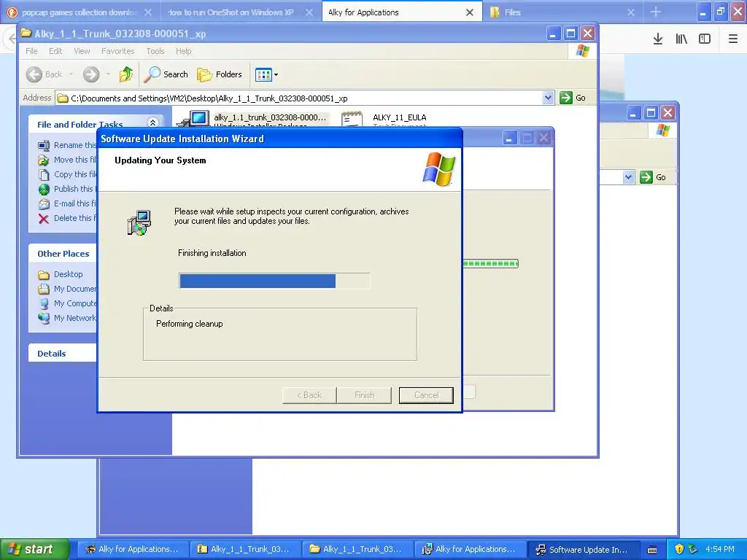Viewport: 747px width, 560px height.
Task: Open the View menu
Action: (x=82, y=51)
